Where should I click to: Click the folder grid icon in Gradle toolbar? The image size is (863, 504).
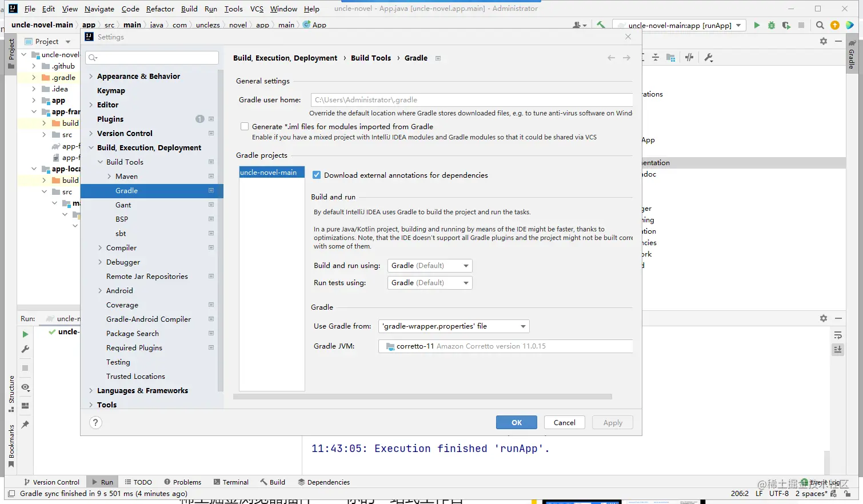click(671, 57)
